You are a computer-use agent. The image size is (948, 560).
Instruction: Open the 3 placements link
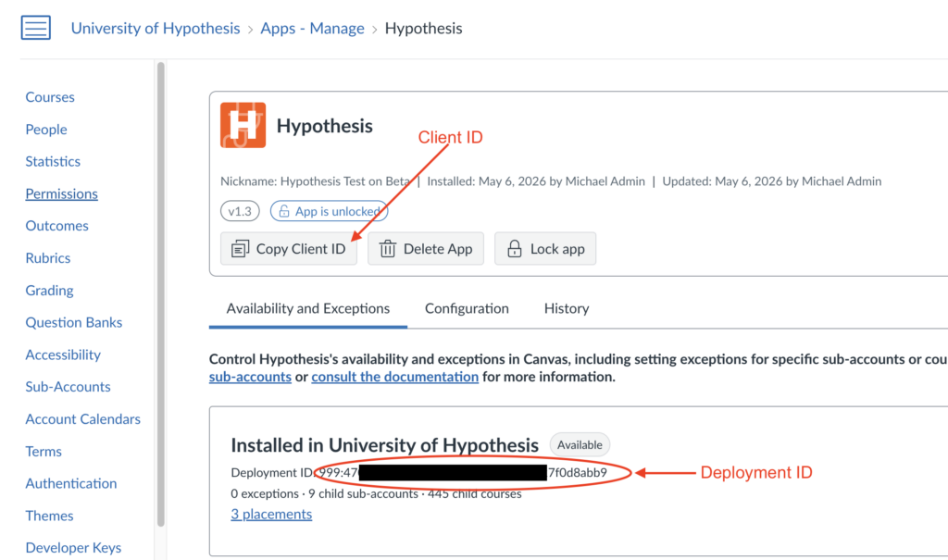point(271,514)
